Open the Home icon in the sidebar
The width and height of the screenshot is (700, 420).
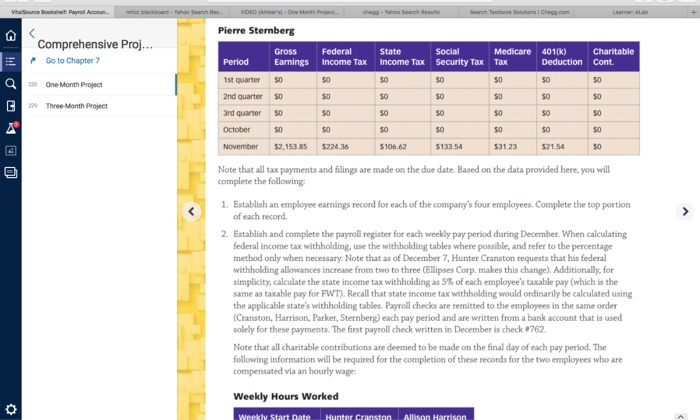pyautogui.click(x=11, y=35)
